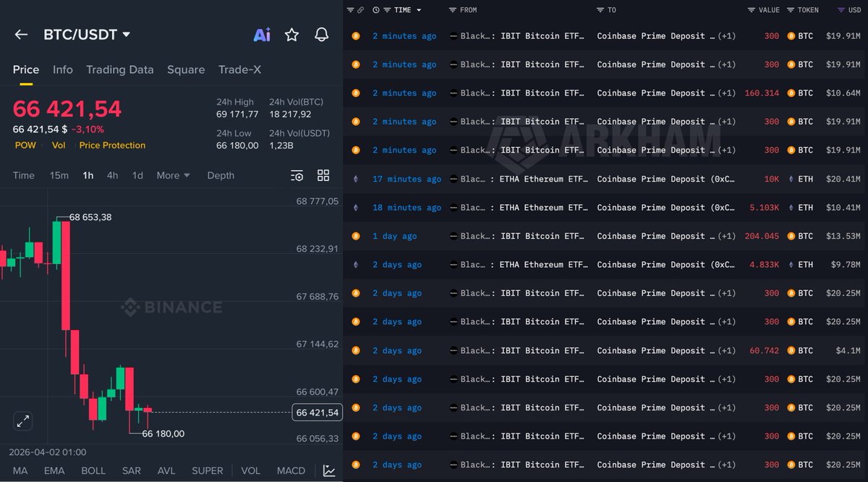
Task: Open the chart layout grid icon
Action: click(323, 175)
